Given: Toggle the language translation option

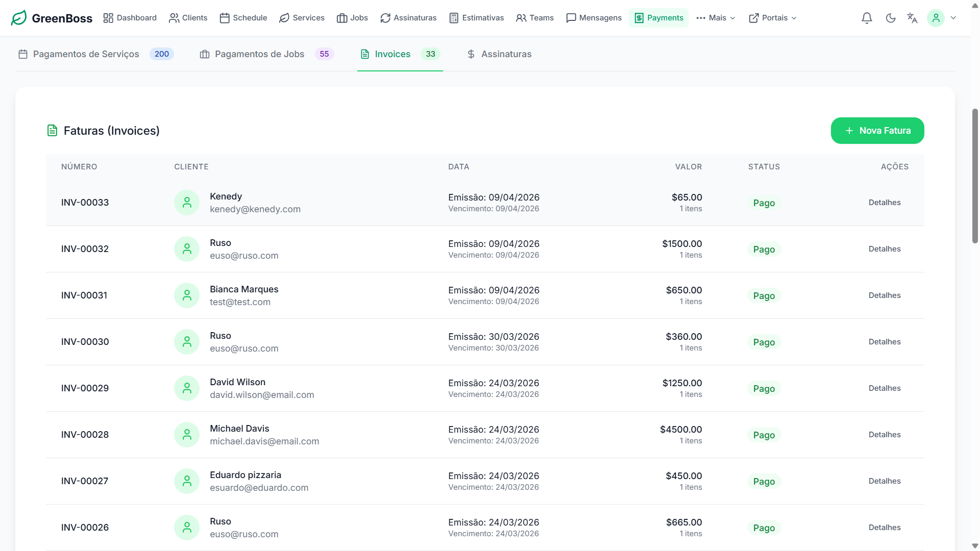Looking at the screenshot, I should [x=912, y=18].
